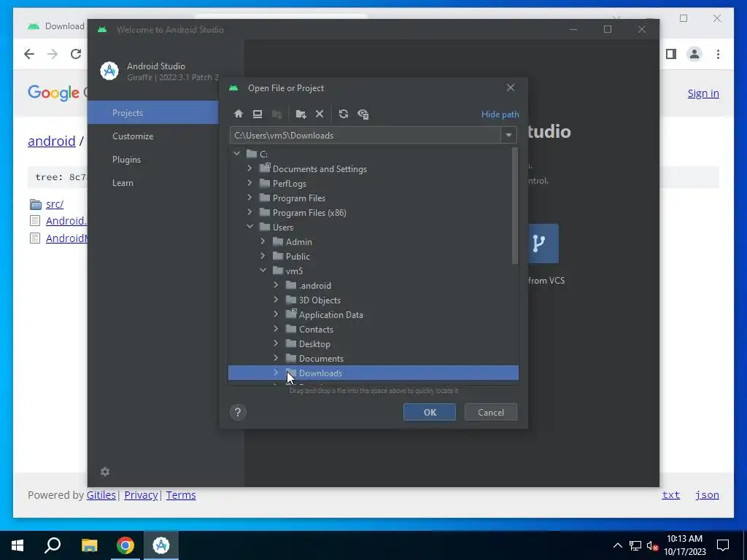The height and width of the screenshot is (560, 747).
Task: Select Documents folder row
Action: (373, 358)
